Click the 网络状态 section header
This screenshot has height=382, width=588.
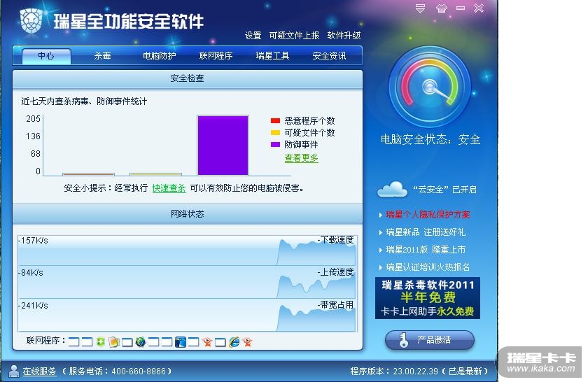[x=188, y=214]
